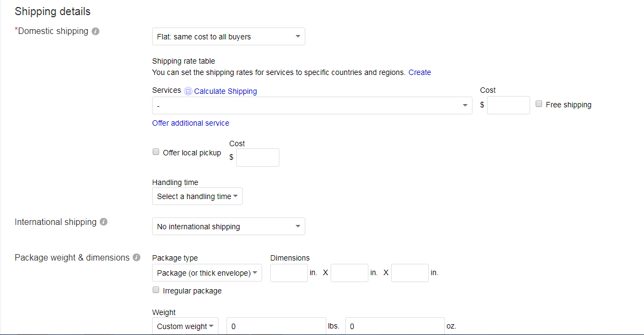Click the Domestic shipping info icon
This screenshot has height=335, width=644.
coord(95,31)
